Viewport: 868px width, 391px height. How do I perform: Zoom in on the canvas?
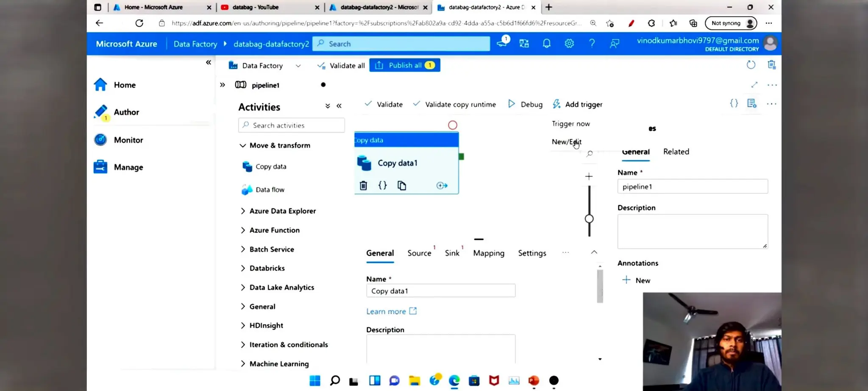coord(589,176)
